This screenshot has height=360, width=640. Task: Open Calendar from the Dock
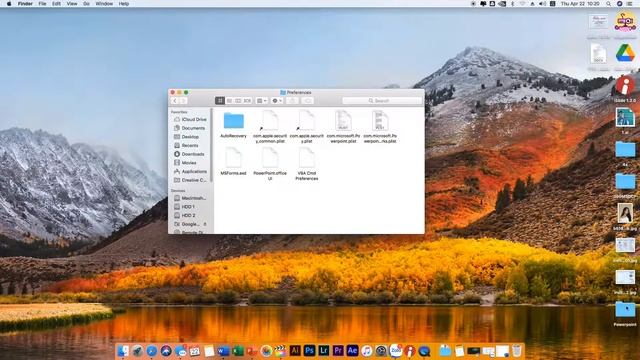[195, 351]
